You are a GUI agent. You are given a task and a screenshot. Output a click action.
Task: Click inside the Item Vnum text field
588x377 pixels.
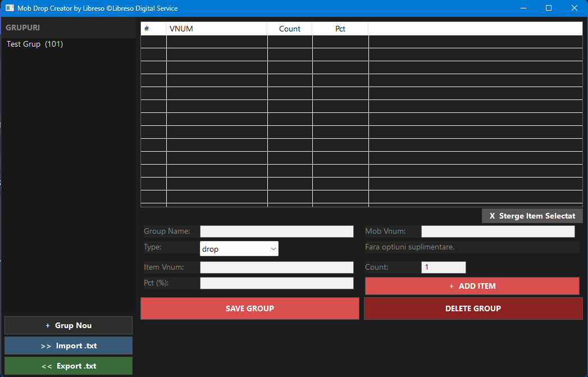(x=276, y=267)
